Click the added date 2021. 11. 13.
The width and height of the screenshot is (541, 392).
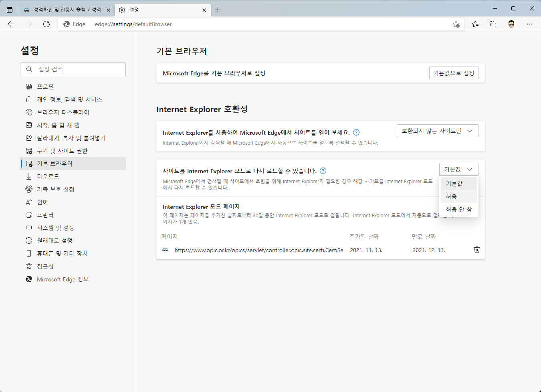click(366, 250)
